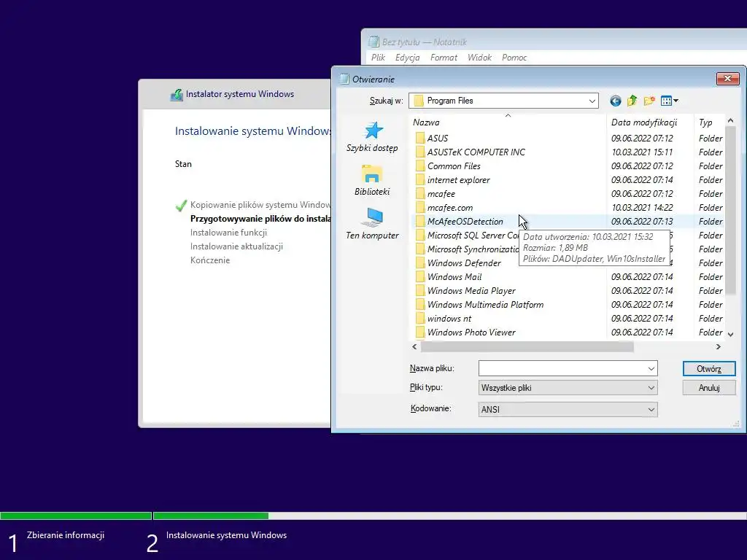The image size is (747, 560).
Task: Go back using the blue arrow icon
Action: pos(615,101)
